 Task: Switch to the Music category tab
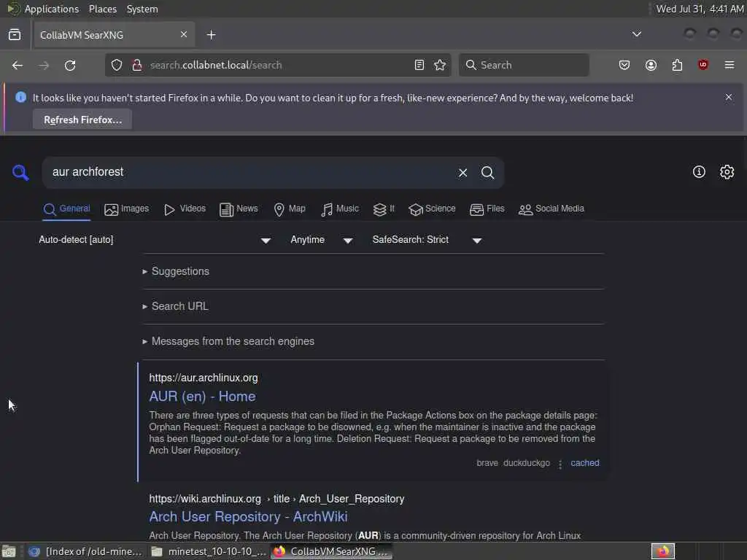click(340, 209)
